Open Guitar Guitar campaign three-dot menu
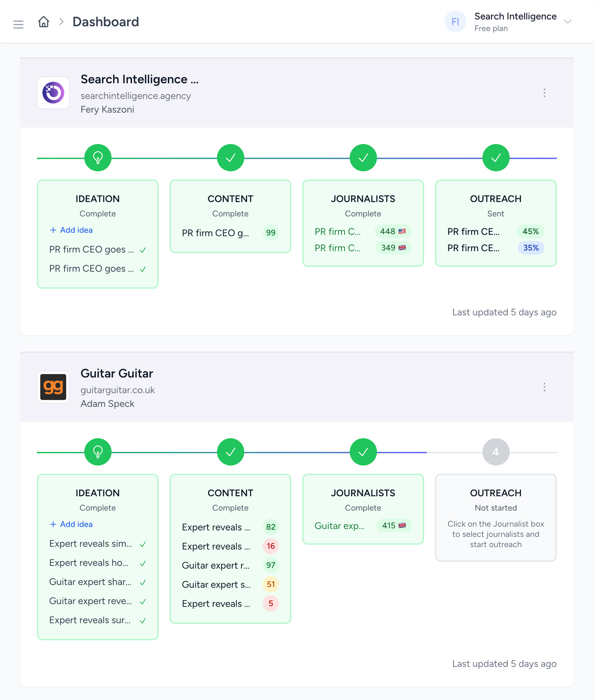The width and height of the screenshot is (595, 700). click(x=544, y=387)
